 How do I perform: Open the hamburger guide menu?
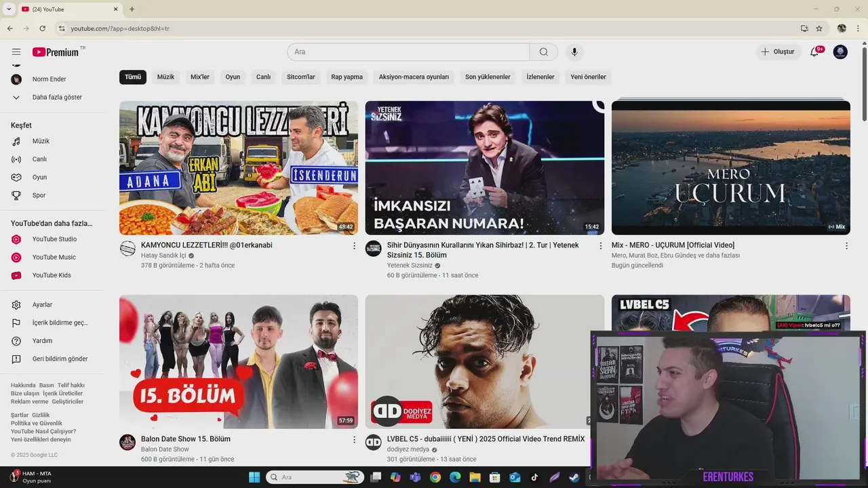click(x=16, y=52)
